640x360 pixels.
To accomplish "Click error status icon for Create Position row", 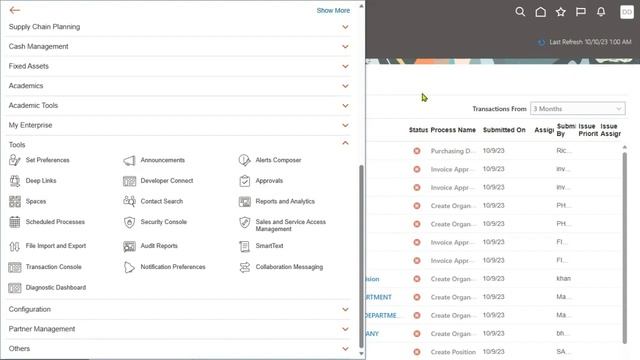I will pyautogui.click(x=417, y=352).
